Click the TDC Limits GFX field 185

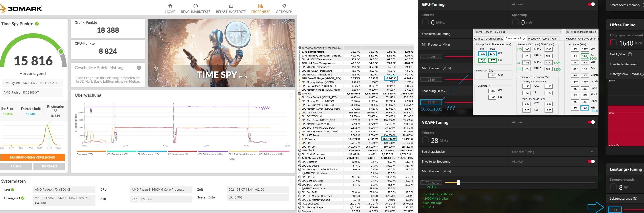pos(493,91)
